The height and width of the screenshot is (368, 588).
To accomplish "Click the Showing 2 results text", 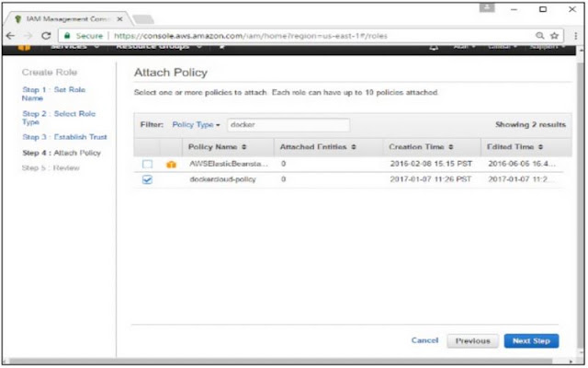I will (530, 125).
